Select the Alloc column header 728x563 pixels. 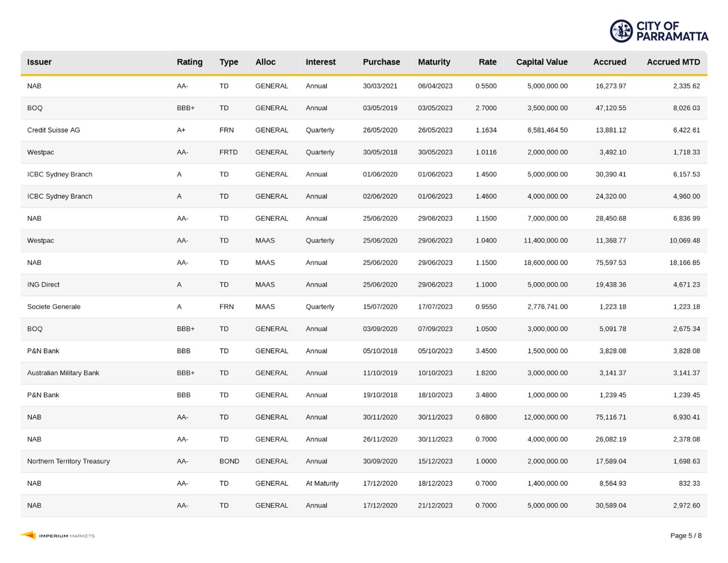point(266,62)
